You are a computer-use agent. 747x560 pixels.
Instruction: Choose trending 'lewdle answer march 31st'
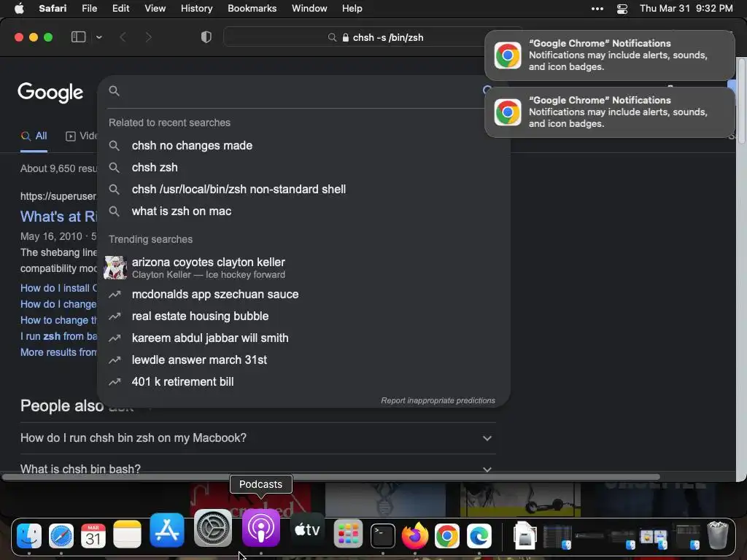(x=303, y=360)
